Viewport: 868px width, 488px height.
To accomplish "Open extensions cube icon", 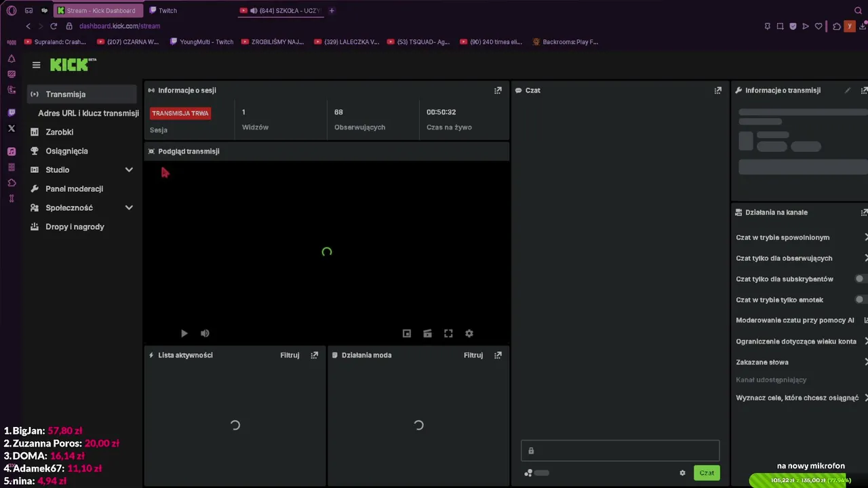I will pos(837,26).
